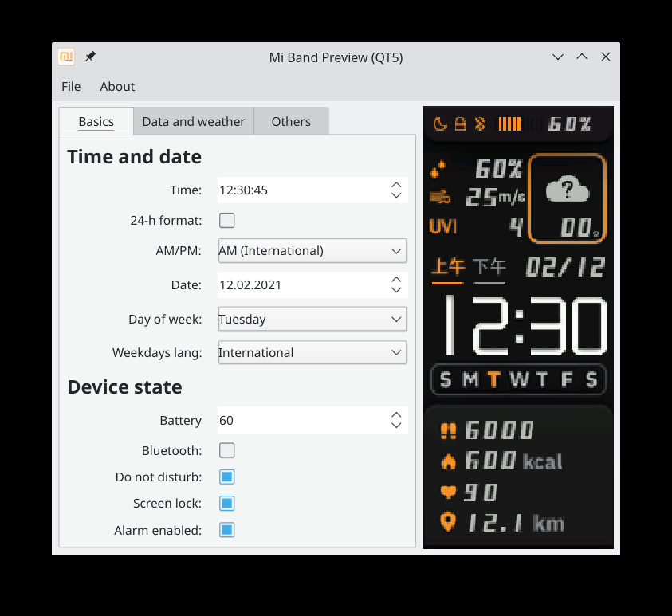The image size is (672, 616).
Task: Click the distance location pin icon
Action: (x=448, y=522)
